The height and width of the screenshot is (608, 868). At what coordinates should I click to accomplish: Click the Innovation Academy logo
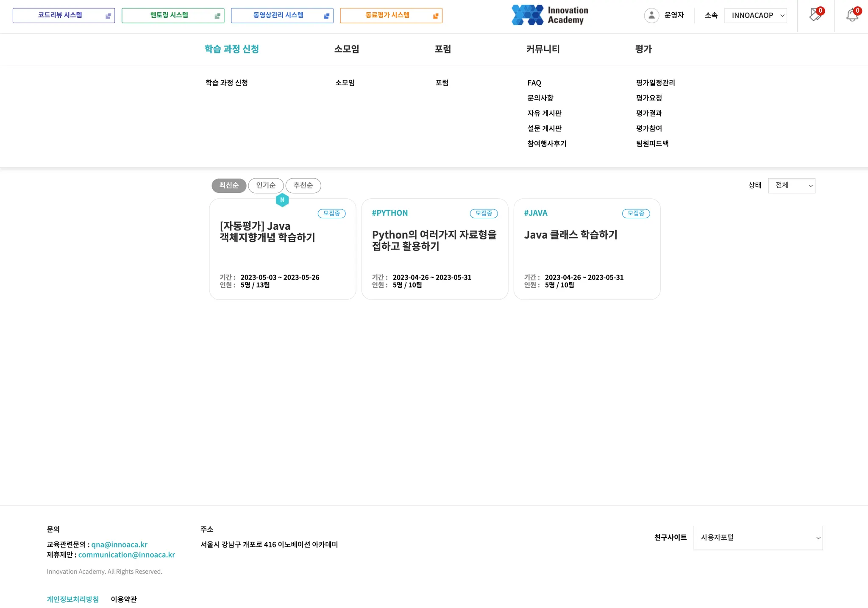(x=550, y=15)
